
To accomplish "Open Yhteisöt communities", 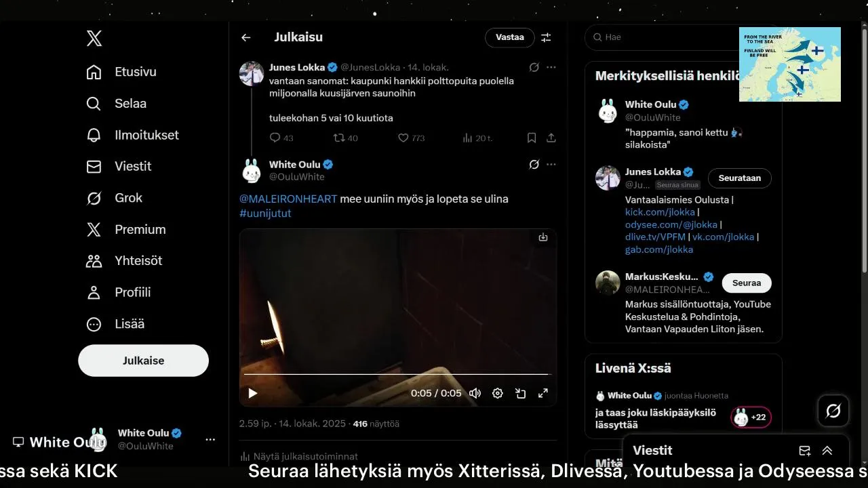I will click(x=125, y=261).
